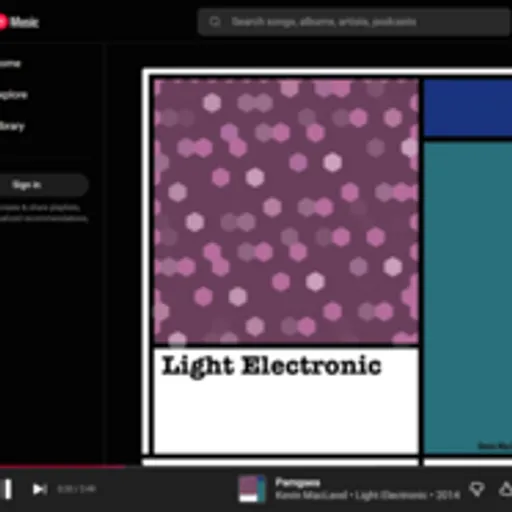Click the Sign in button

click(43, 185)
